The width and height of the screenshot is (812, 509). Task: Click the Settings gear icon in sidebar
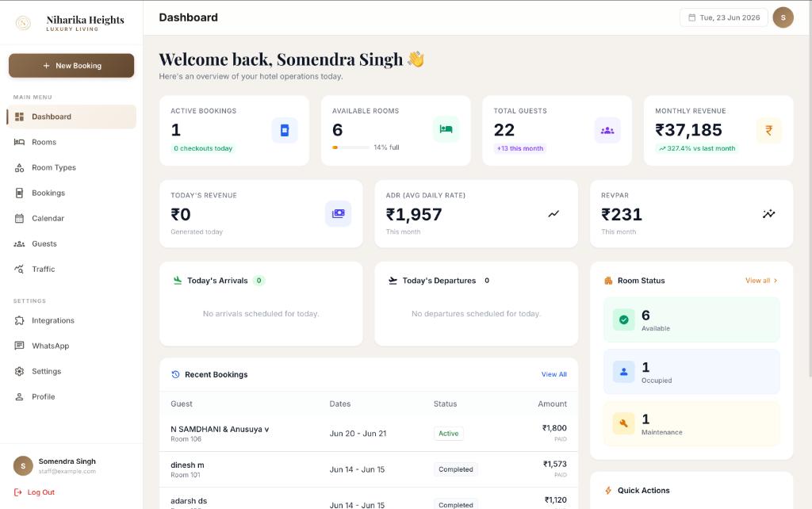(19, 371)
